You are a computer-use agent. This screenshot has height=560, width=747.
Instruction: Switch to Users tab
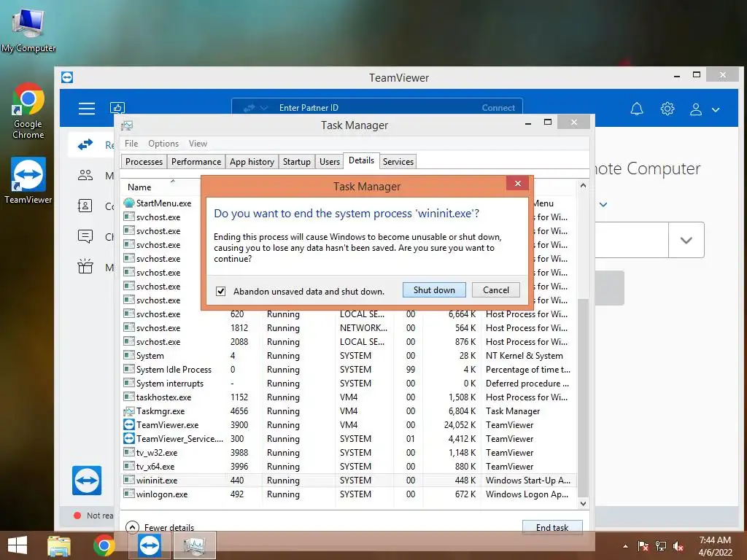(x=329, y=161)
